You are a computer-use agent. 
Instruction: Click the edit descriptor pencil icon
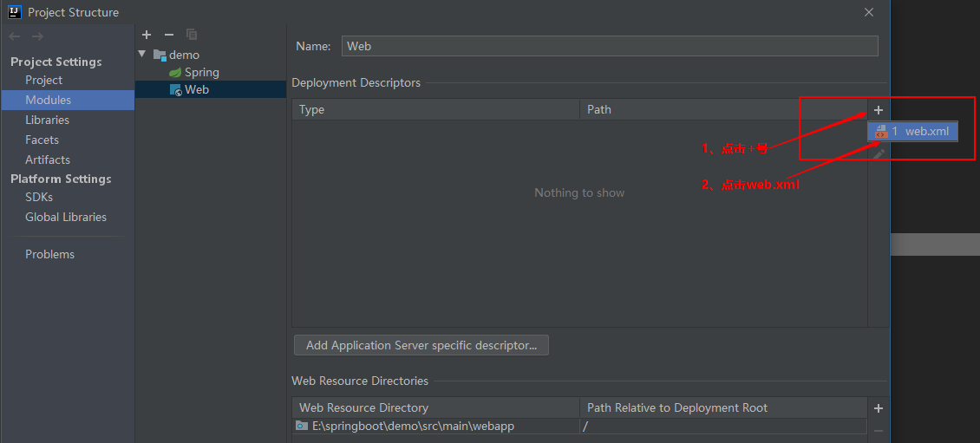(879, 153)
